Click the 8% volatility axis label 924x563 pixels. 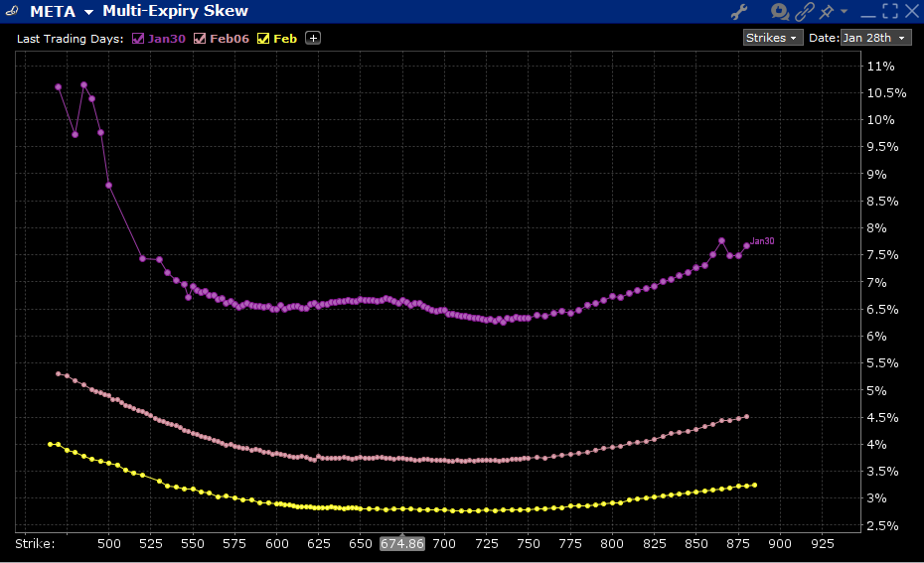tap(876, 228)
